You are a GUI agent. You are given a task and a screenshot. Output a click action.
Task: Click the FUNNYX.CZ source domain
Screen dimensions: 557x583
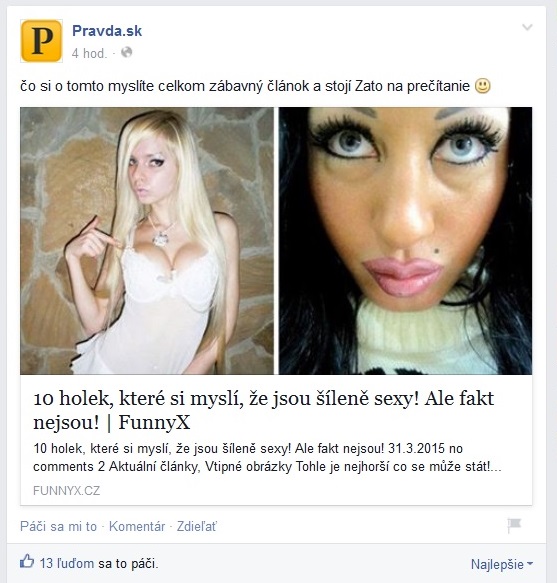(67, 490)
